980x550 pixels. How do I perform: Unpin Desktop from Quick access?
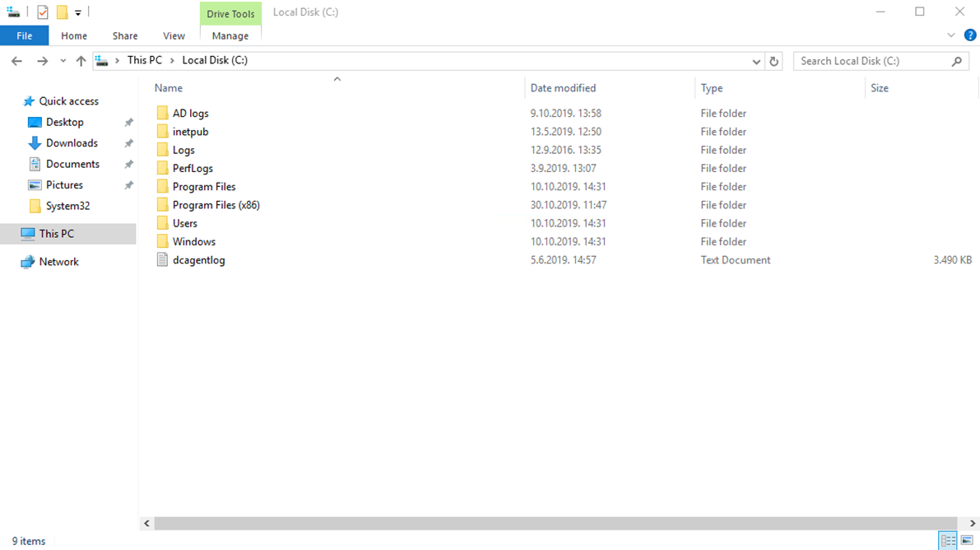128,122
